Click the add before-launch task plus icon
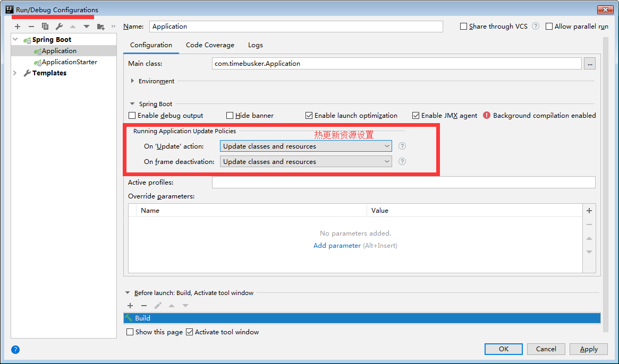Viewport: 619px width, 364px height. click(x=130, y=306)
